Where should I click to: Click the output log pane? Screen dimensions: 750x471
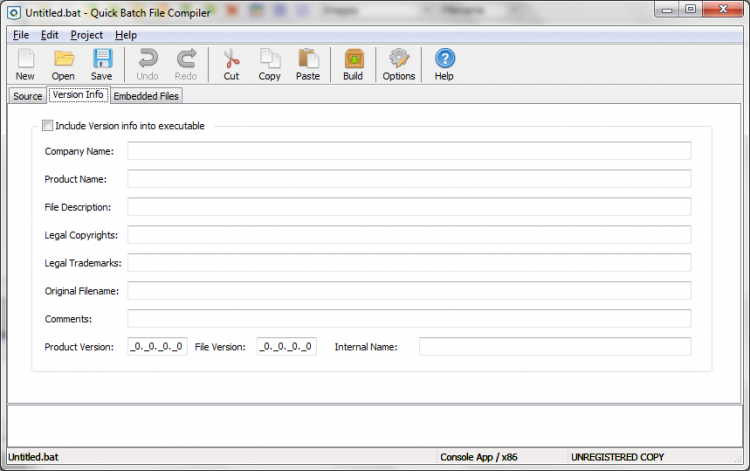pyautogui.click(x=375, y=426)
